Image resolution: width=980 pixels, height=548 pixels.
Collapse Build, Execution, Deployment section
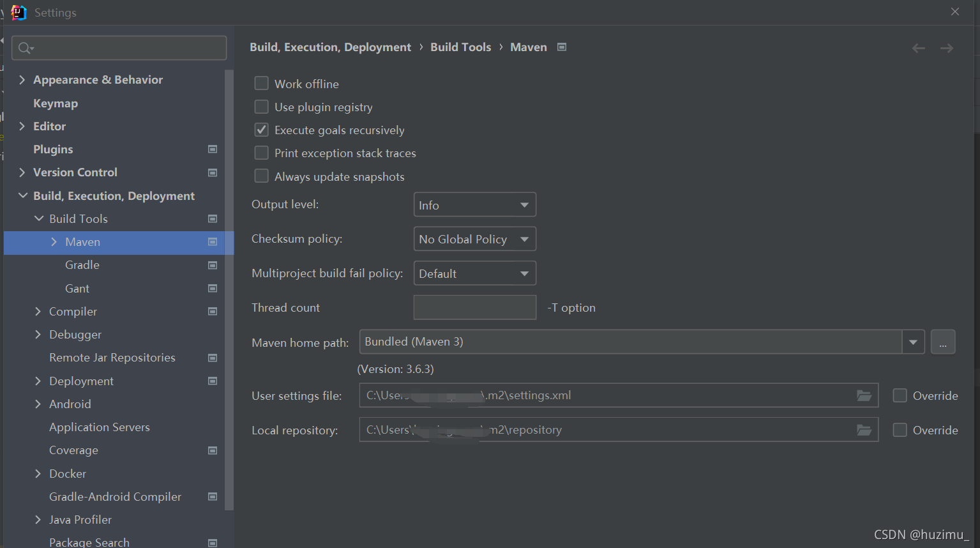pos(23,195)
